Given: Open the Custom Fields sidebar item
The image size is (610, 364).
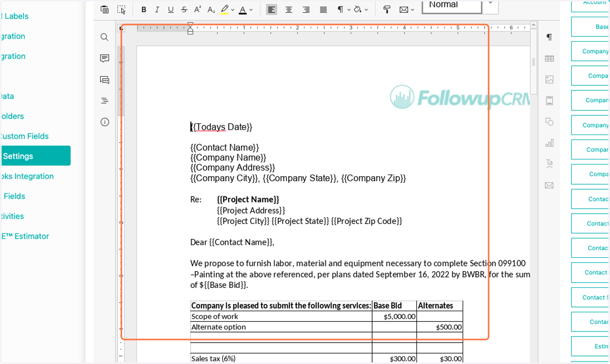Looking at the screenshot, I should click(24, 136).
